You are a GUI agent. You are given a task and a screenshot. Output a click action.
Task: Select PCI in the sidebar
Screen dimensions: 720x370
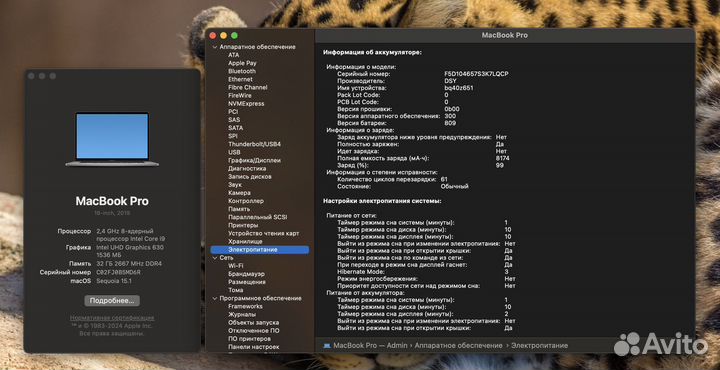pyautogui.click(x=233, y=112)
